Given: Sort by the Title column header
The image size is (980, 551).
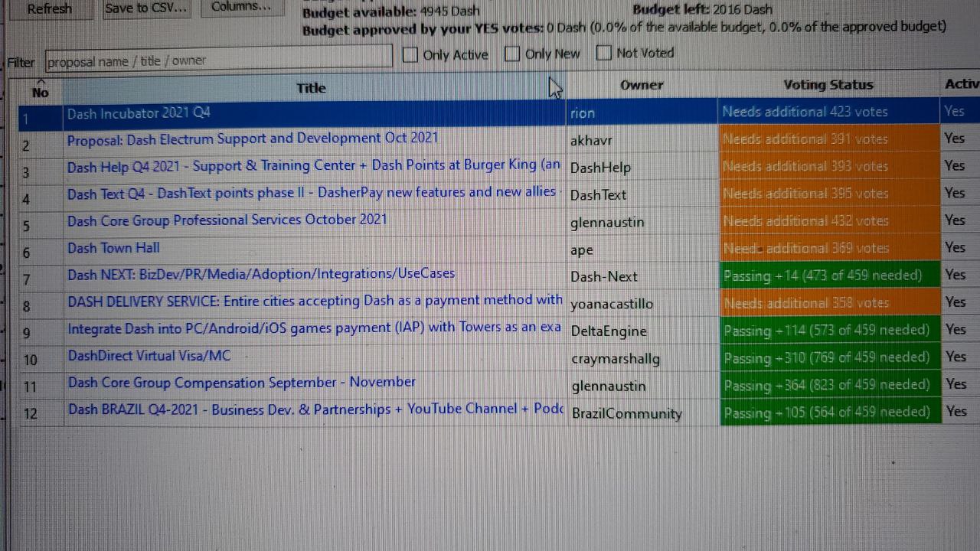Looking at the screenshot, I should (x=312, y=88).
